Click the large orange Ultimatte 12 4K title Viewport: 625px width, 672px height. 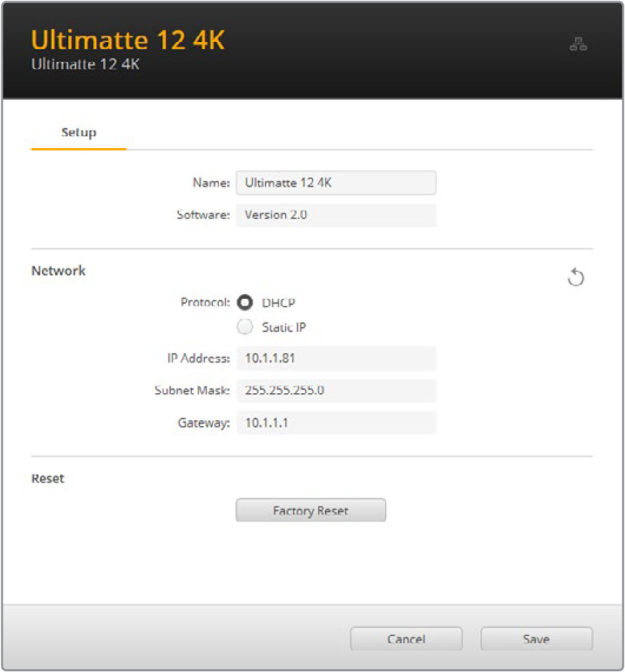[128, 41]
